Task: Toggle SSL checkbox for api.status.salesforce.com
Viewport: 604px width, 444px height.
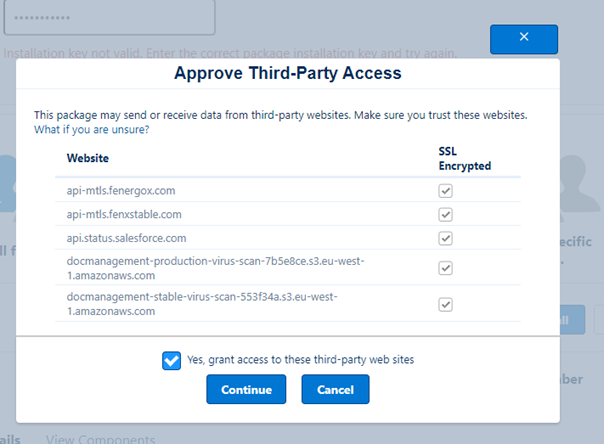Action: (x=445, y=238)
